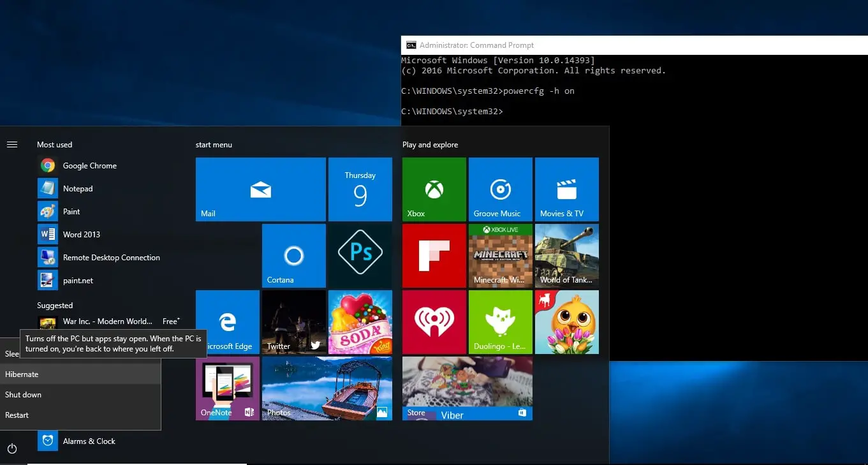Open Notepad
Viewport: 868px width, 465px height.
pos(77,188)
